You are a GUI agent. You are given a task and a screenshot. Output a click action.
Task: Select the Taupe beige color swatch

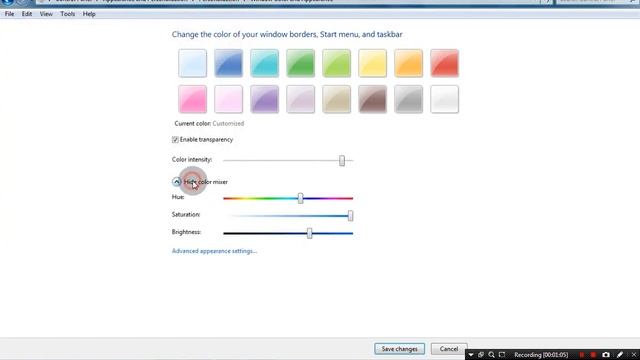pyautogui.click(x=336, y=99)
